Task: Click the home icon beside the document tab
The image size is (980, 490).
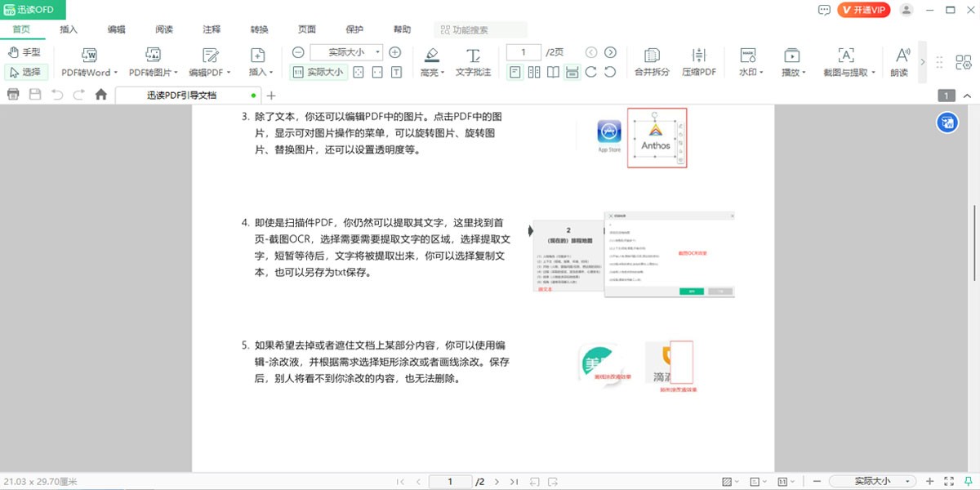Action: point(101,95)
